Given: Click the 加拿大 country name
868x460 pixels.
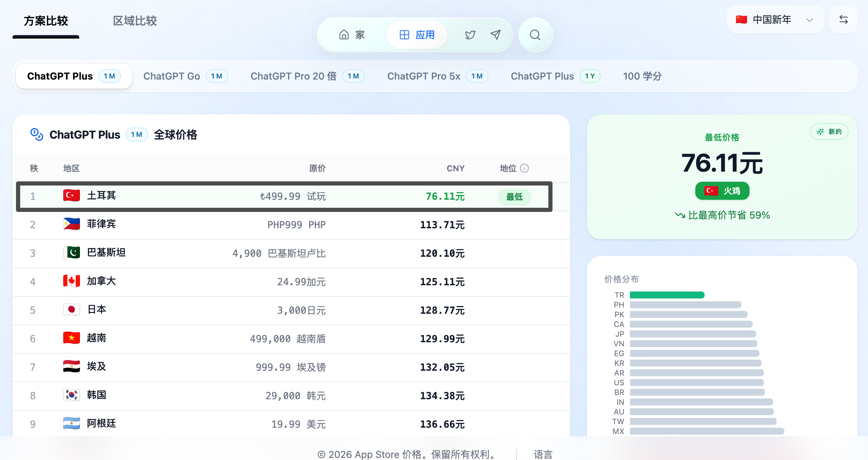Looking at the screenshot, I should [x=101, y=281].
